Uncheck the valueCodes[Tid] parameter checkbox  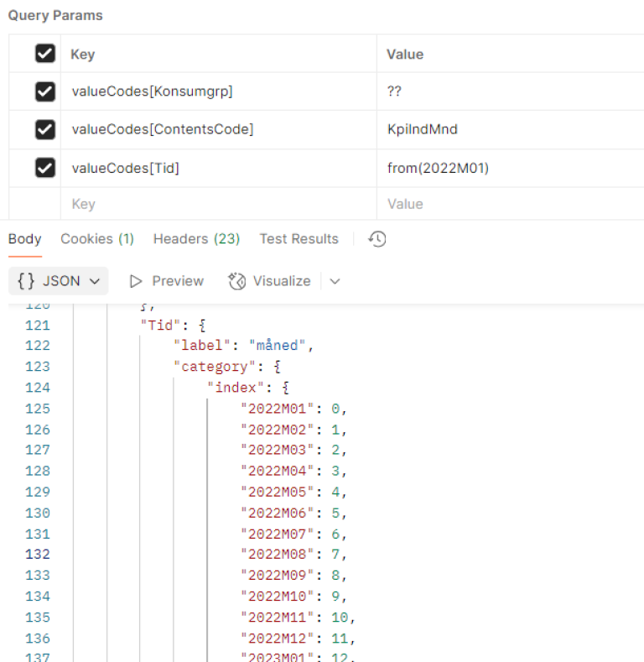pos(44,168)
